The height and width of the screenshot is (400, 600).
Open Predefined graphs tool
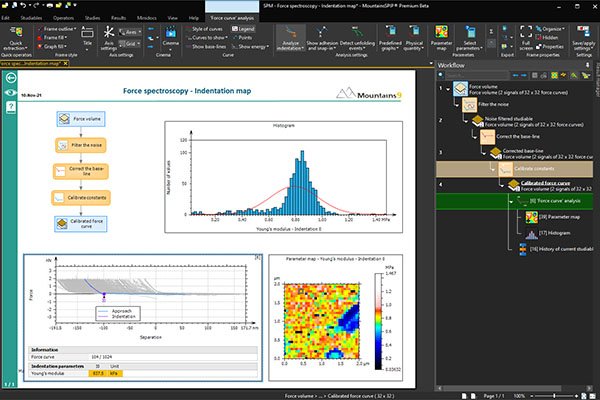390,38
